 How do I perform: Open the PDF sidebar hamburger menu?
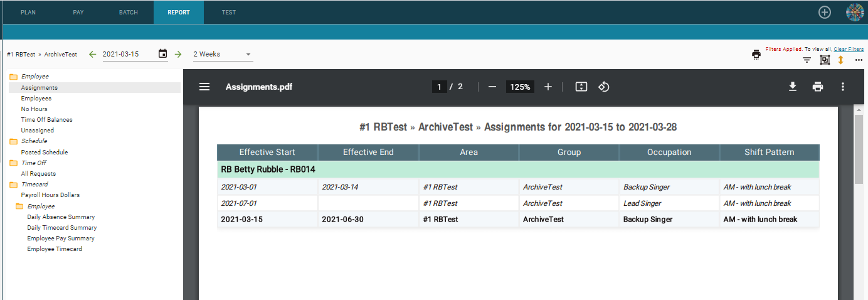[x=204, y=87]
